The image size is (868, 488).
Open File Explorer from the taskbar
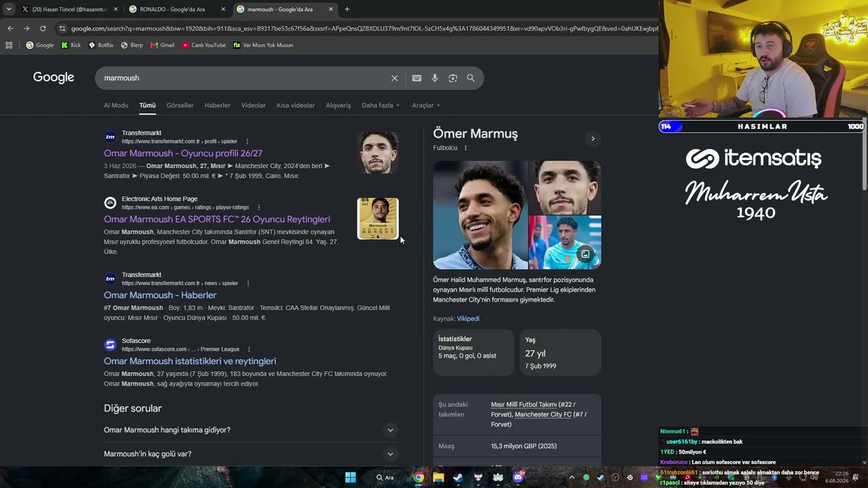click(x=439, y=478)
